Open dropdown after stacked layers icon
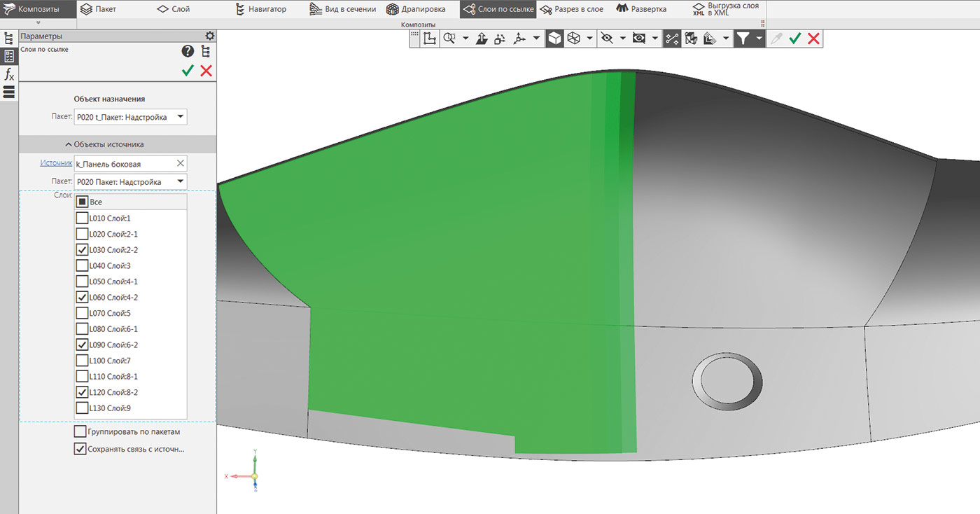Viewport: 980px width, 514px height. (726, 39)
